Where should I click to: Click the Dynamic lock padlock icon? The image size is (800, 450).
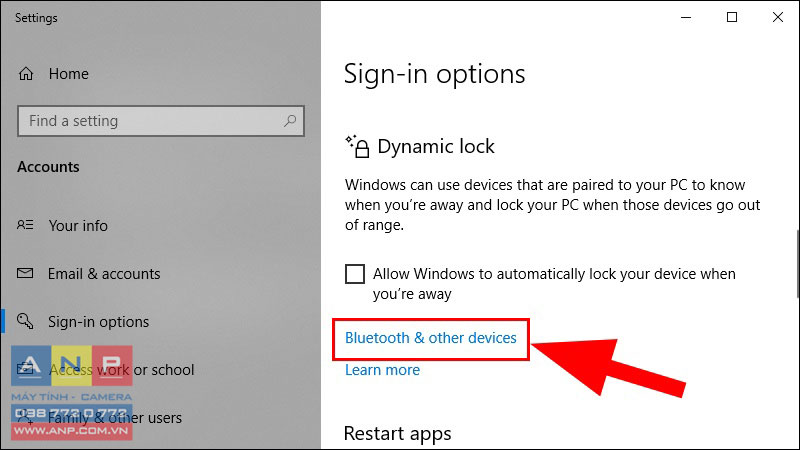(x=357, y=146)
